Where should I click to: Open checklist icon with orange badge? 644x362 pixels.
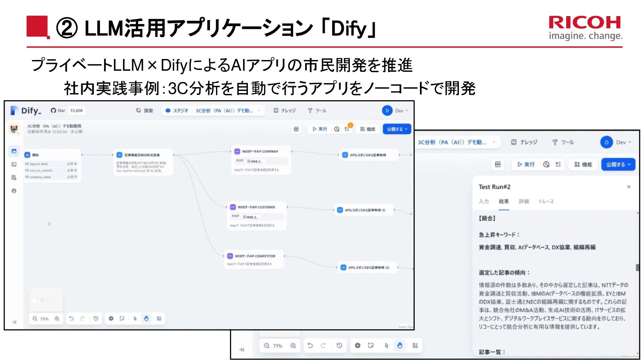point(347,129)
